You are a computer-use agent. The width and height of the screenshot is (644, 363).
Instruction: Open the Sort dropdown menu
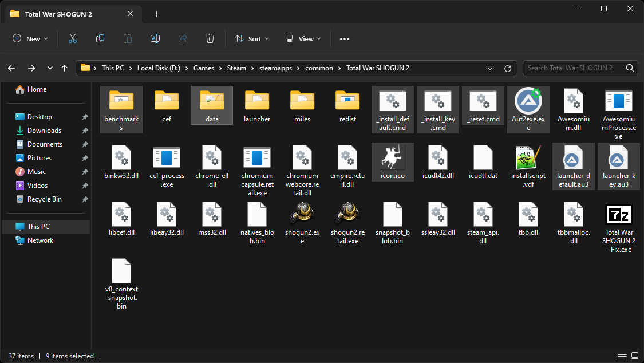249,38
